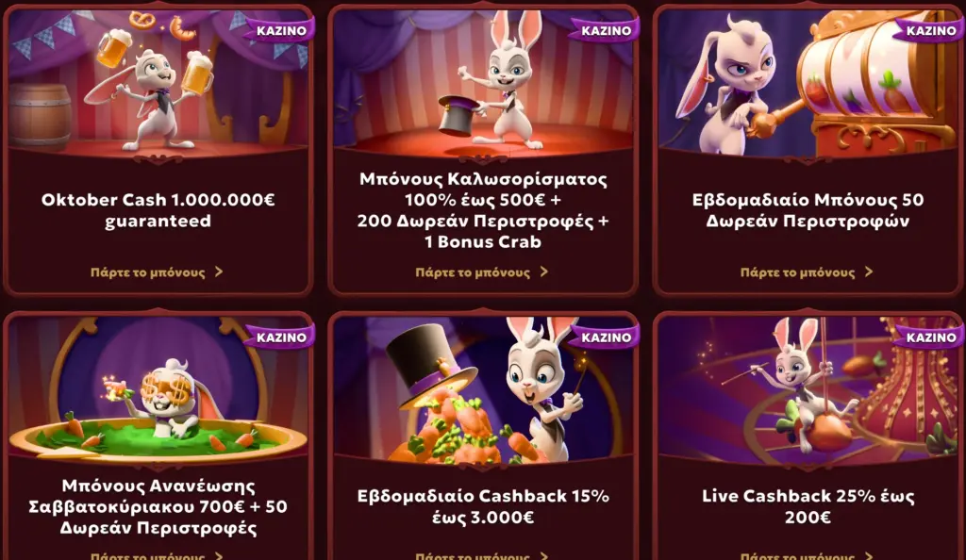The image size is (966, 560).
Task: Select the rabbit pulling slot machine lever image
Action: click(x=808, y=83)
